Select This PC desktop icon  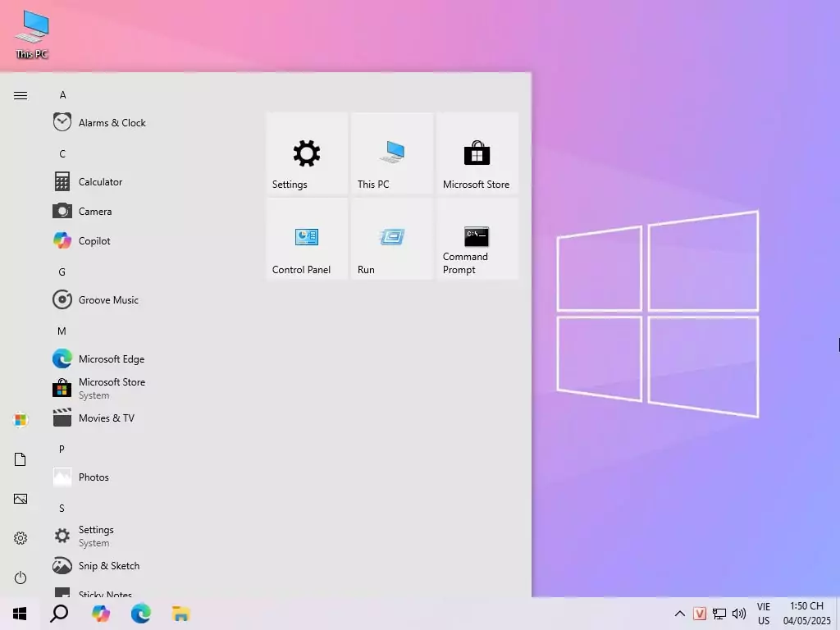(32, 34)
